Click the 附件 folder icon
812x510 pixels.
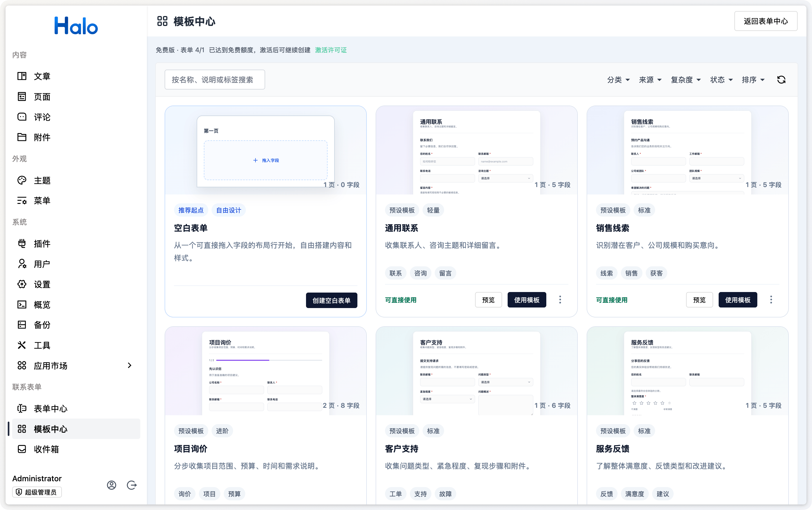pos(22,137)
